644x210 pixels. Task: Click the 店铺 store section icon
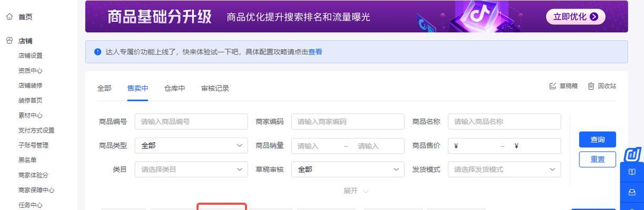[9, 40]
